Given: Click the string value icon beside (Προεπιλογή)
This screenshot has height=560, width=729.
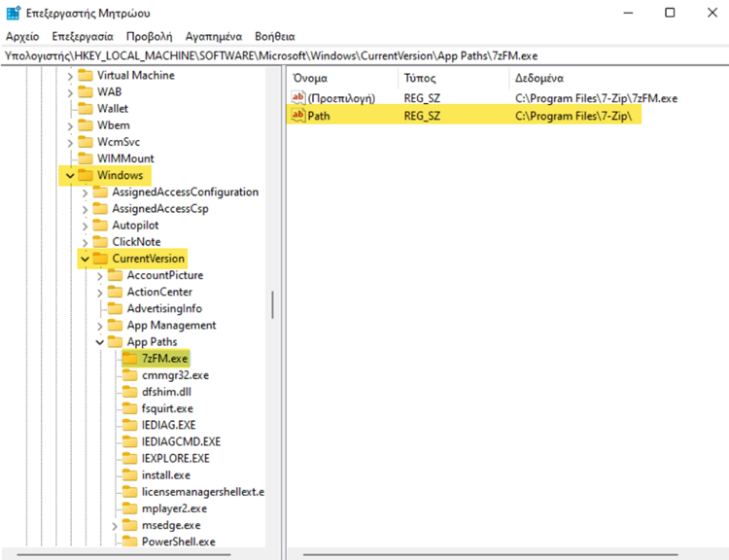Looking at the screenshot, I should point(298,97).
